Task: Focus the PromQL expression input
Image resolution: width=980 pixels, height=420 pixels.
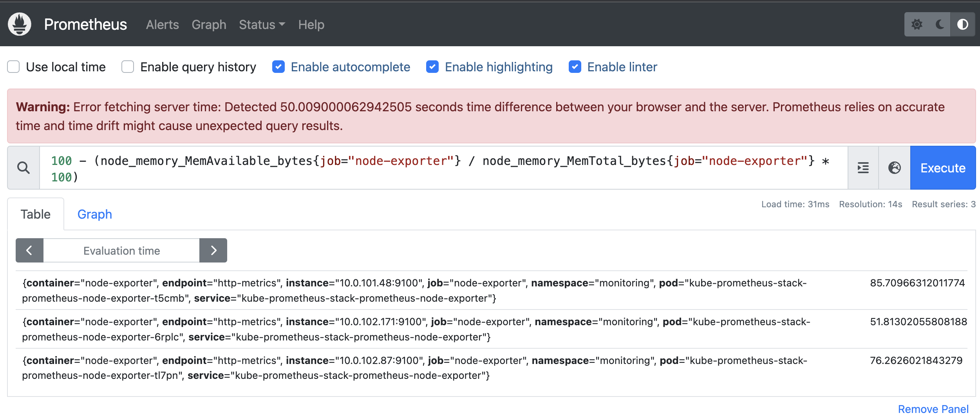Action: pyautogui.click(x=443, y=168)
